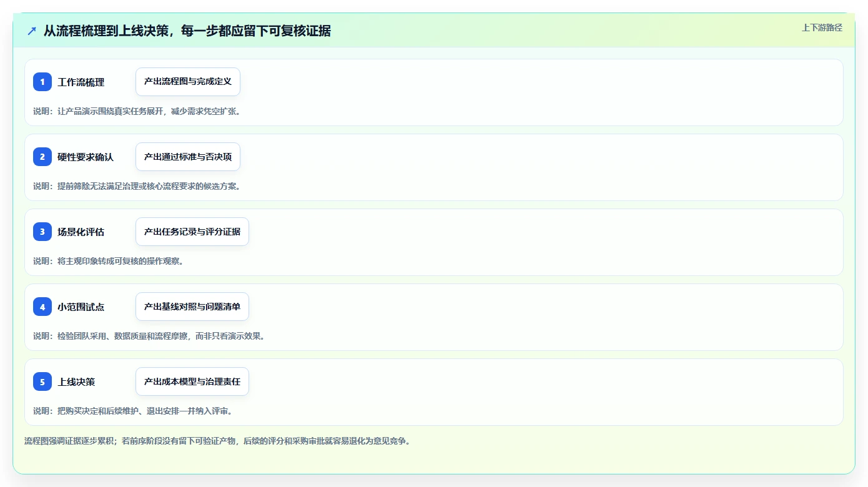
Task: Click step number badge 3 for 场景化评估
Action: (42, 232)
